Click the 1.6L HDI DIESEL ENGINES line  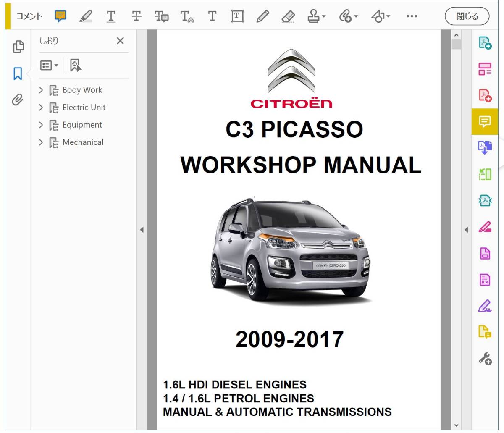pyautogui.click(x=235, y=384)
